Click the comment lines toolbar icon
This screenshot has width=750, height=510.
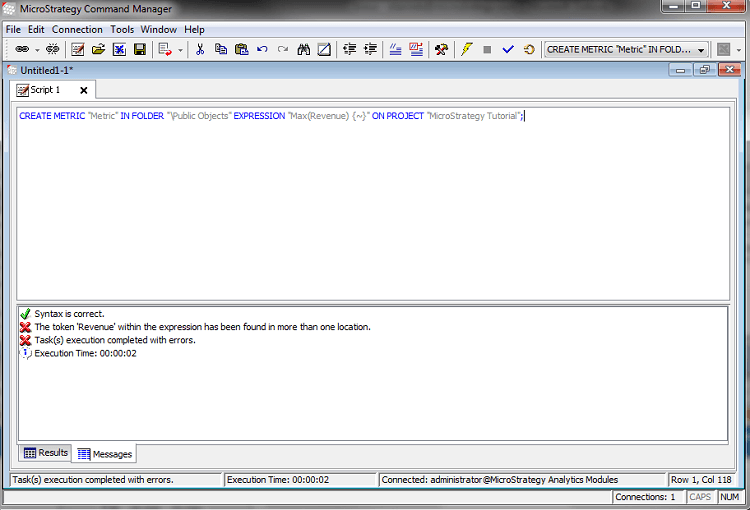[x=395, y=49]
